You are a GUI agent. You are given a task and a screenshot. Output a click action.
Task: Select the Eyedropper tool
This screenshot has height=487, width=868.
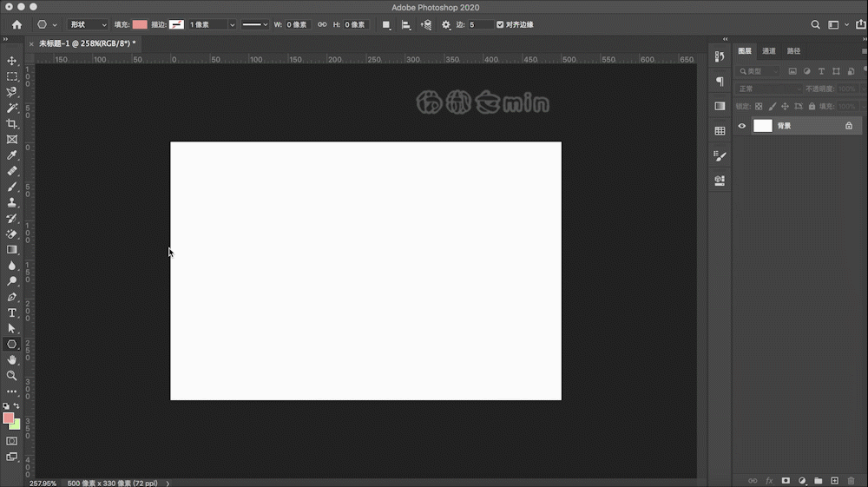tap(11, 155)
